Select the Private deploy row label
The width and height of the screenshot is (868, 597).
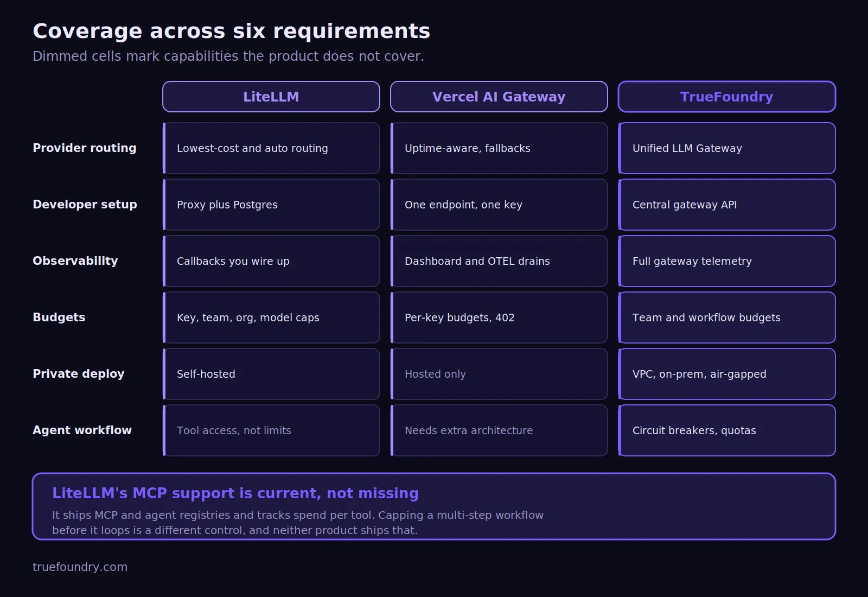pyautogui.click(x=79, y=374)
